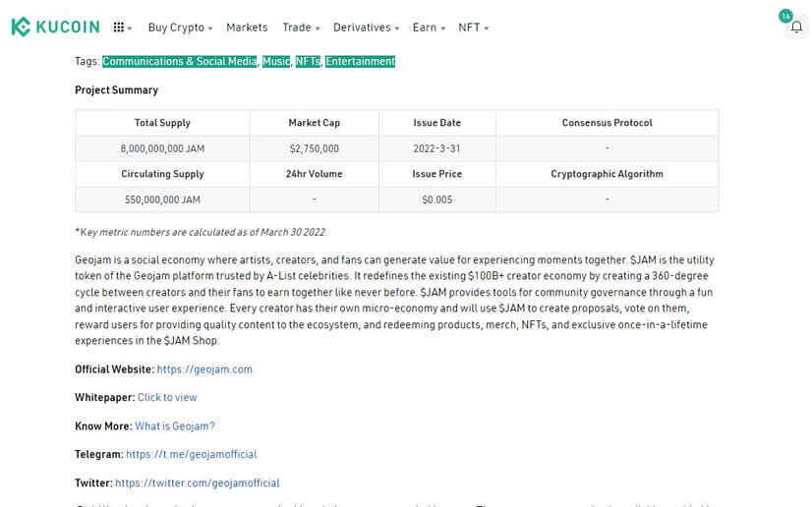This screenshot has height=507, width=812.
Task: Click the $2,750,000 value cell
Action: point(315,148)
